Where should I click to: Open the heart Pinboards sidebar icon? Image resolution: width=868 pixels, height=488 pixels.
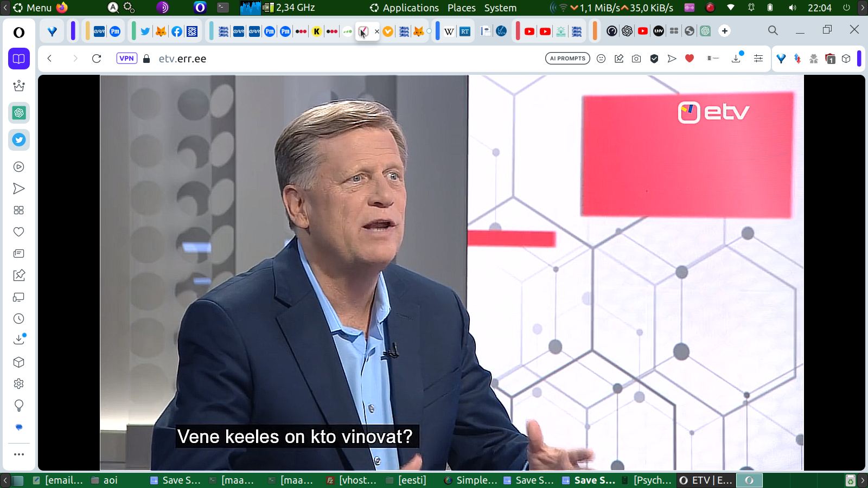coord(19,232)
